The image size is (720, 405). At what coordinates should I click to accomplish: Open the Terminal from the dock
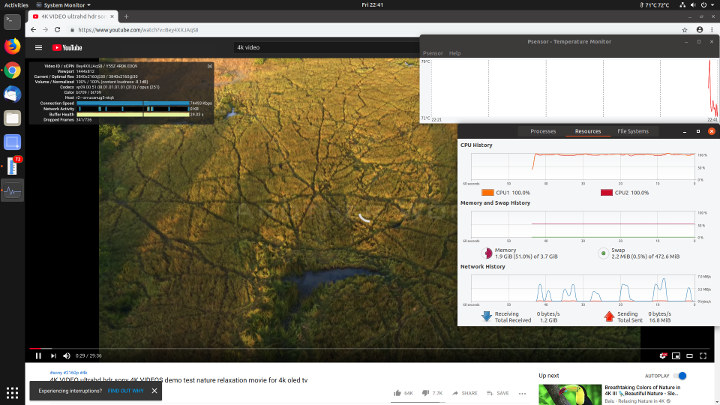point(12,21)
